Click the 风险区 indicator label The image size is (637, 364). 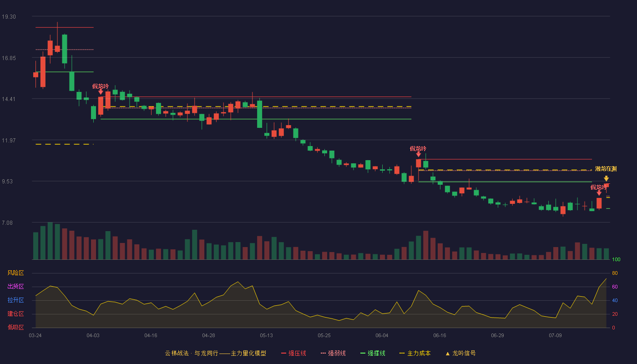15,273
